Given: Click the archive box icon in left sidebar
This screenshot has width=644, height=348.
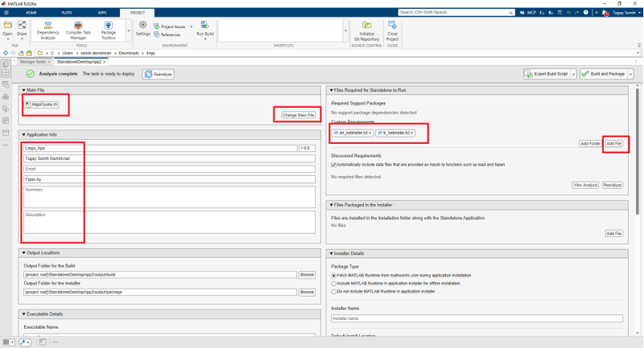Looking at the screenshot, I should pyautogui.click(x=6, y=133).
